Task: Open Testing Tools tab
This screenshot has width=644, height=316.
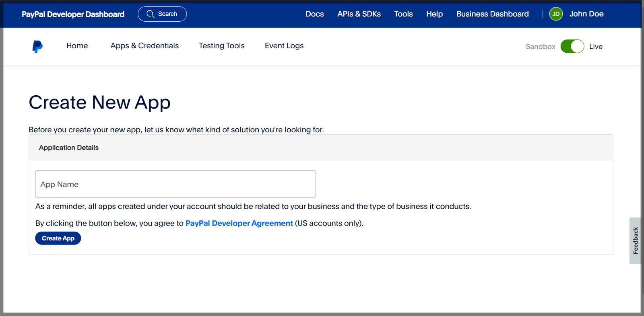Action: 222,46
